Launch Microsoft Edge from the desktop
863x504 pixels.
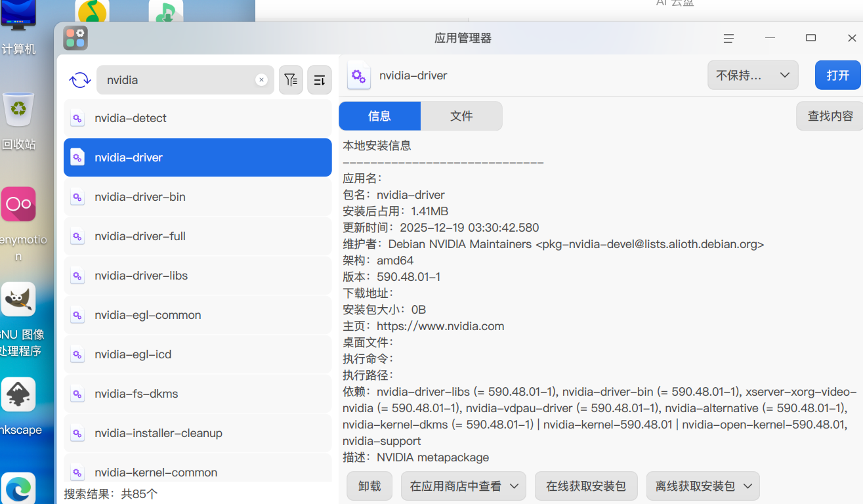[18, 488]
